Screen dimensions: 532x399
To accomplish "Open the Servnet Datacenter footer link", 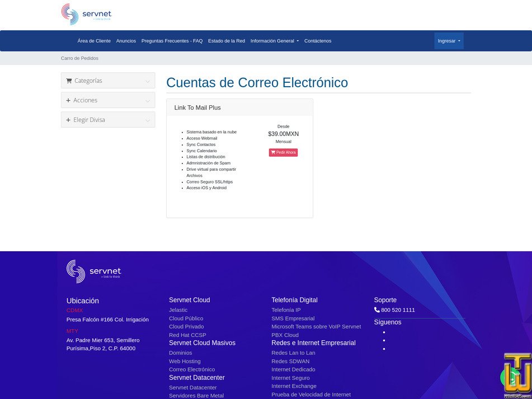I will [x=192, y=387].
